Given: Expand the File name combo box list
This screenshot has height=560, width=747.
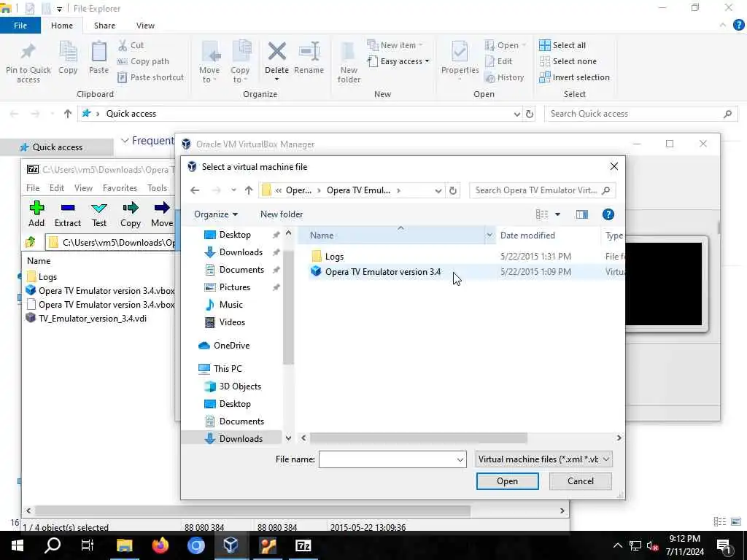Looking at the screenshot, I should (460, 459).
